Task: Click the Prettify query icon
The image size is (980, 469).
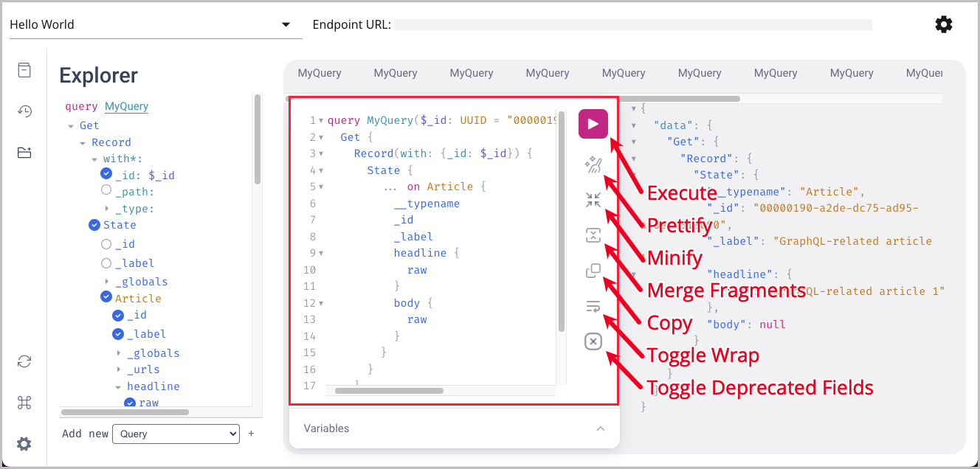Action: [x=593, y=164]
